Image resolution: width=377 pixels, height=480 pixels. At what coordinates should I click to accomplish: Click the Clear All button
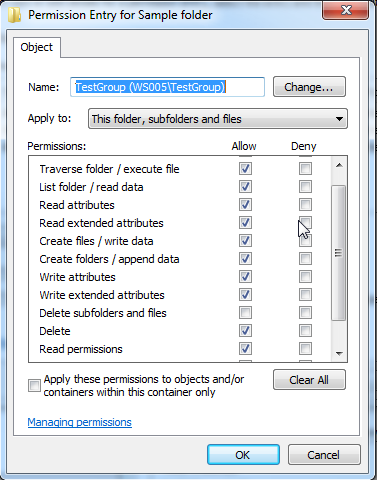[x=309, y=380]
